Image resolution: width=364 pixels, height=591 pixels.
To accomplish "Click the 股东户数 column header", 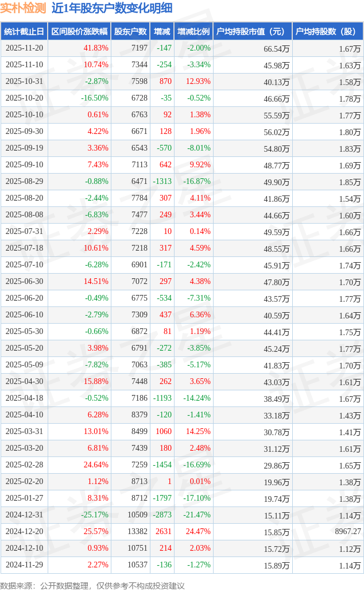I will click(x=130, y=32).
